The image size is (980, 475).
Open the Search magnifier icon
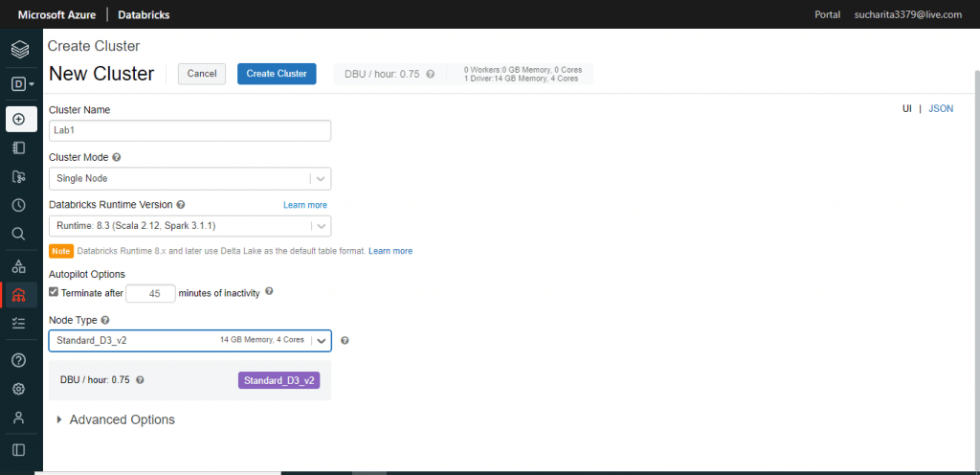click(19, 234)
